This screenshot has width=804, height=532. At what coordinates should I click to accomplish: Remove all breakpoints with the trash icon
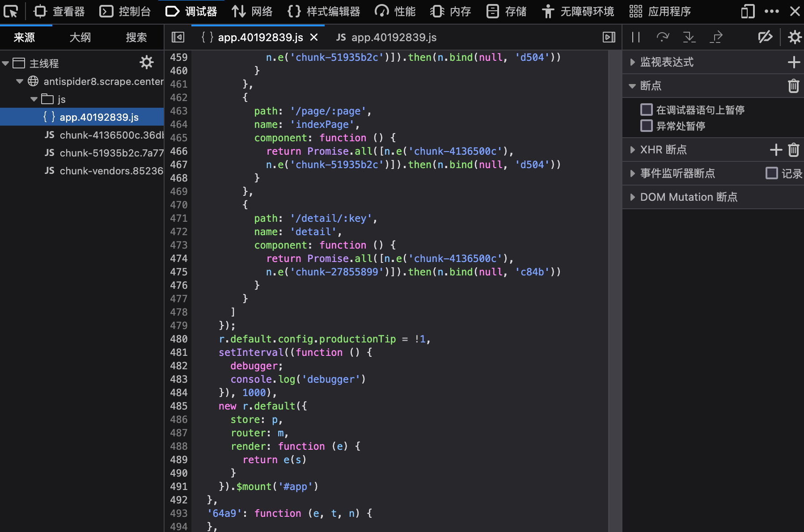[794, 86]
